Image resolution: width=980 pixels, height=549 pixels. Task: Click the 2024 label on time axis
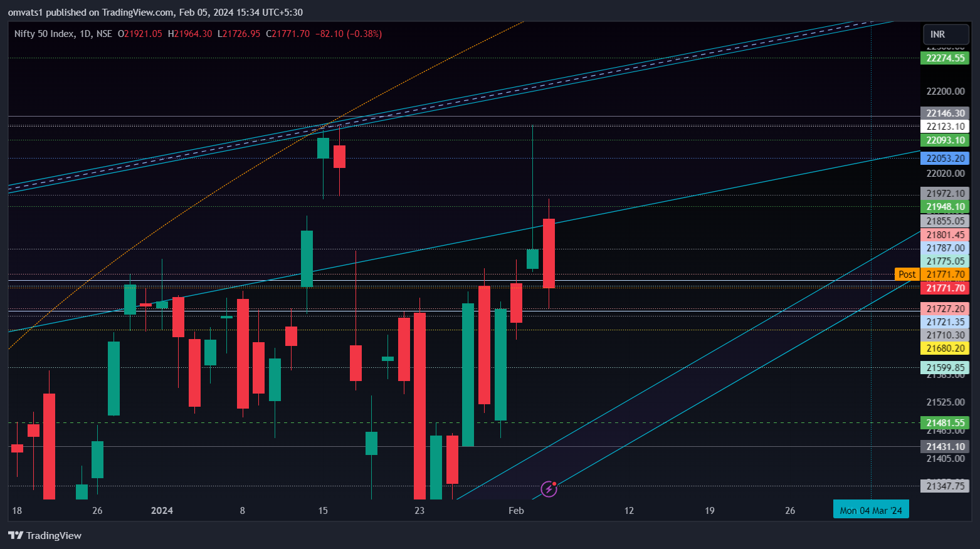click(162, 511)
